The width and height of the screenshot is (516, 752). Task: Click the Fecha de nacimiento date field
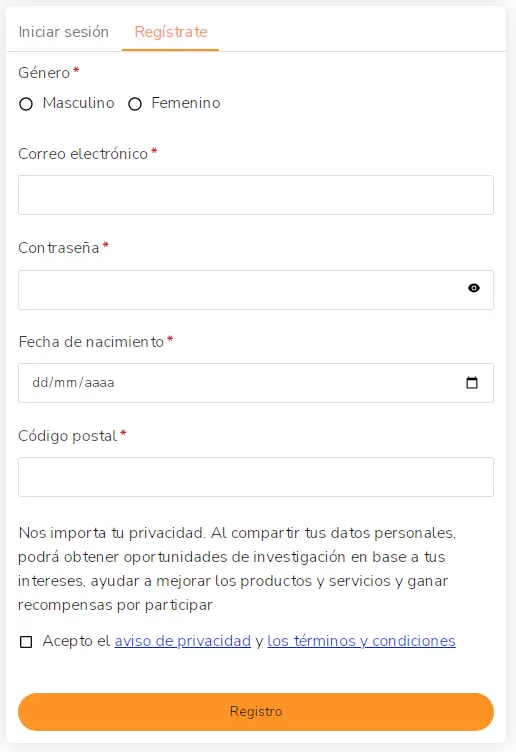(x=256, y=383)
